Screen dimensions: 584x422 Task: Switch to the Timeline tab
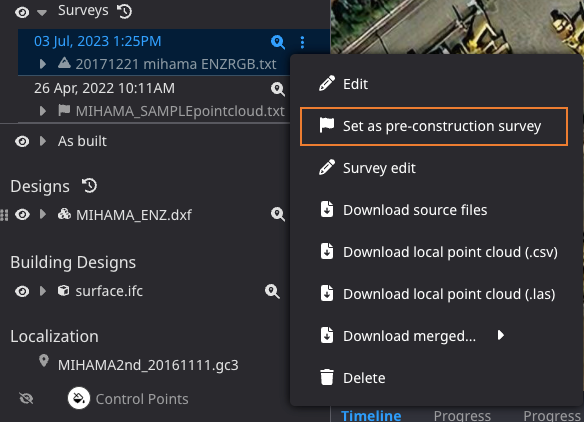point(371,415)
